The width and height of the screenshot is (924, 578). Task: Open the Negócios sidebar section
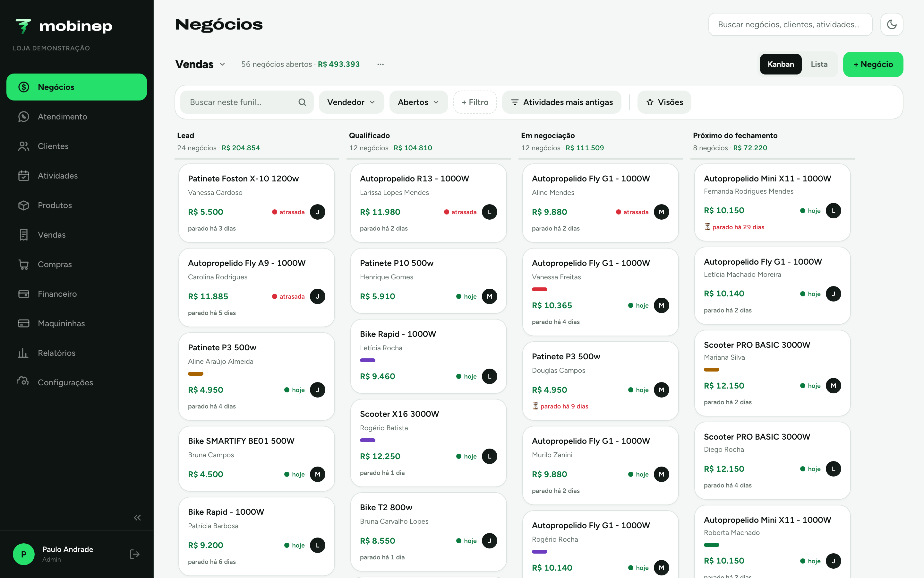[76, 87]
